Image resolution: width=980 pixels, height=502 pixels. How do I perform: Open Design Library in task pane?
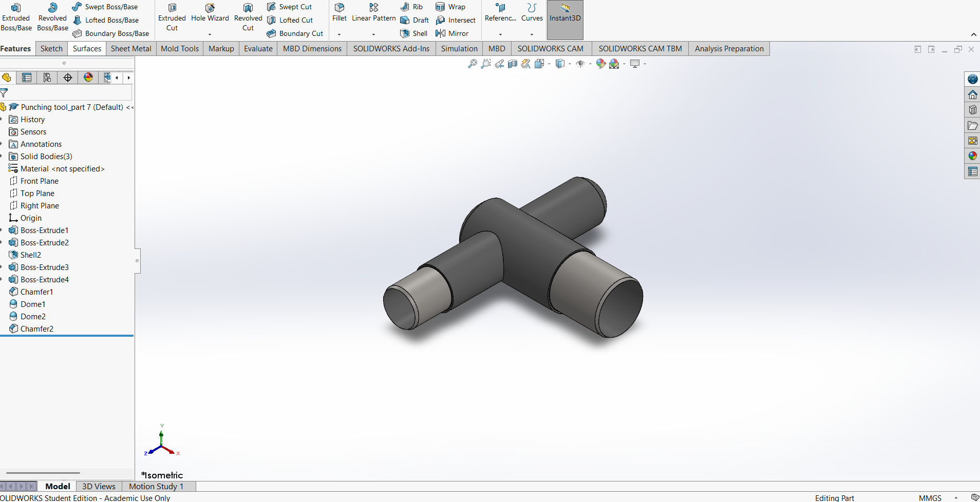click(x=972, y=110)
